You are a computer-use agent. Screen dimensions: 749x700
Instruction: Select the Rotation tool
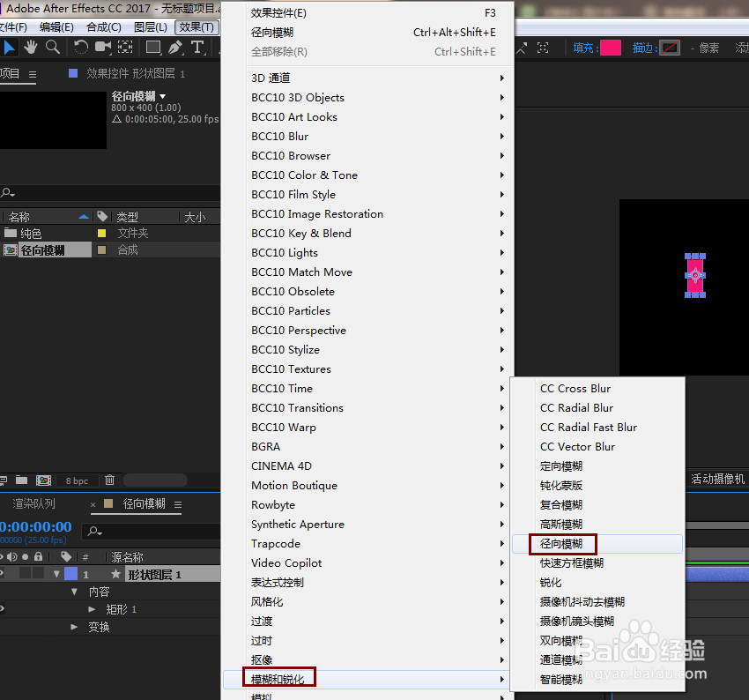point(81,48)
